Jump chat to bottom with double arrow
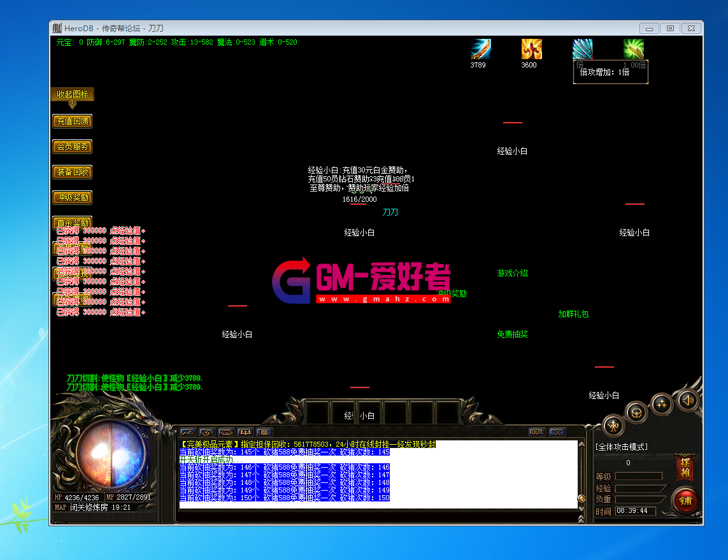Viewport: 728px width, 560px height. pyautogui.click(x=582, y=519)
